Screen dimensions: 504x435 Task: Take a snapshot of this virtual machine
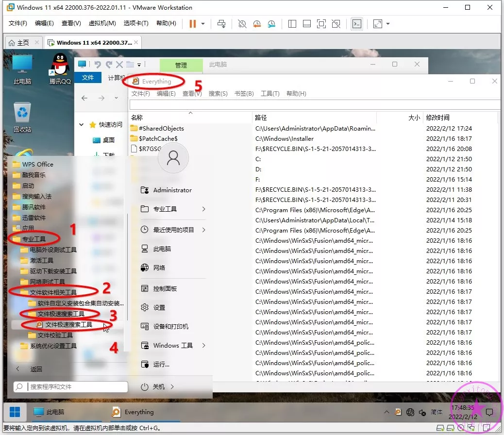(242, 24)
